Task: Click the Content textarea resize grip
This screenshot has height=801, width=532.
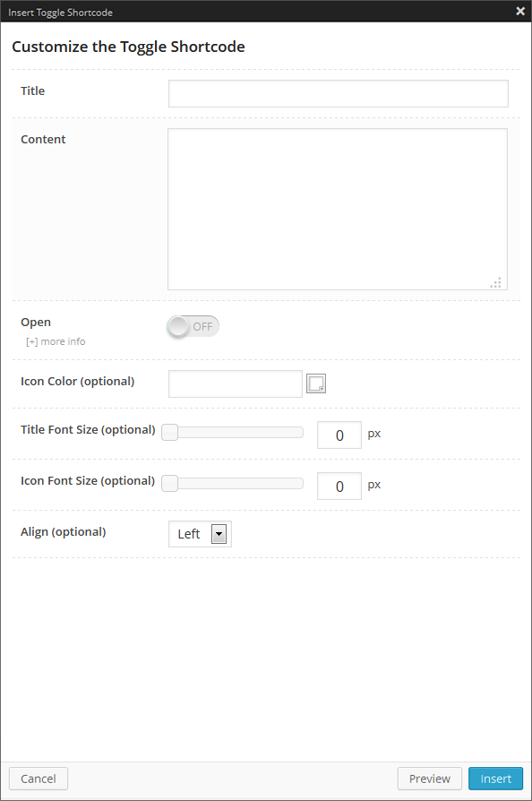Action: (x=496, y=282)
